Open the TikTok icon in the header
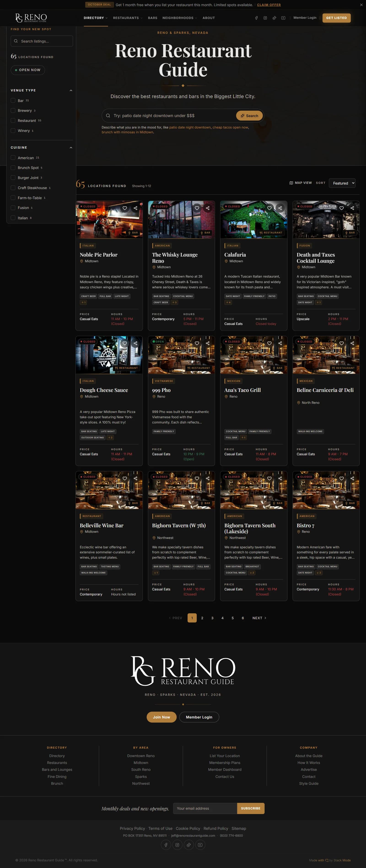366x868 pixels. point(274,18)
